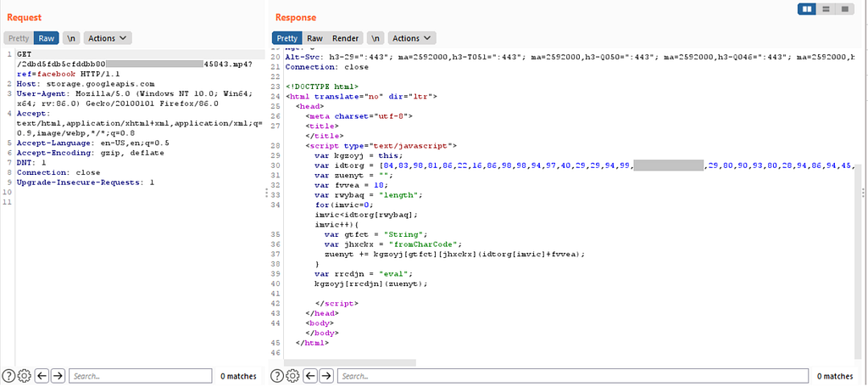Click the var gtfct = "String" line

(x=376, y=234)
